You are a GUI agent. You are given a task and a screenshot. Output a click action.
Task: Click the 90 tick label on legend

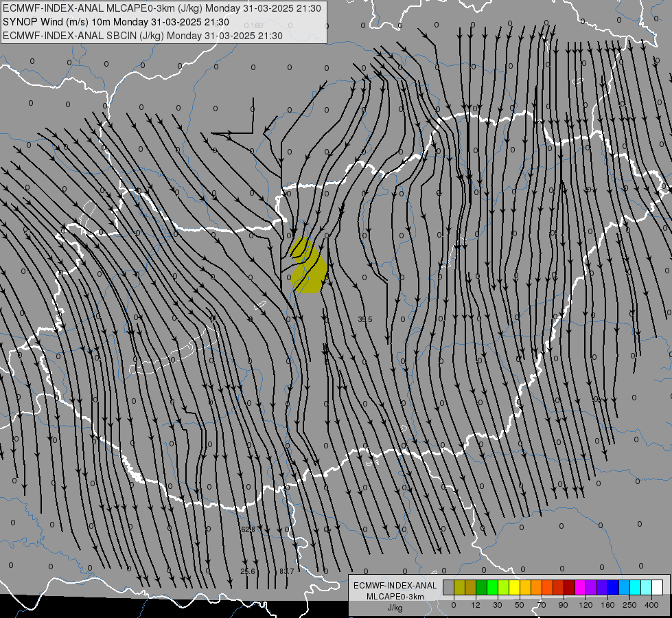563,605
